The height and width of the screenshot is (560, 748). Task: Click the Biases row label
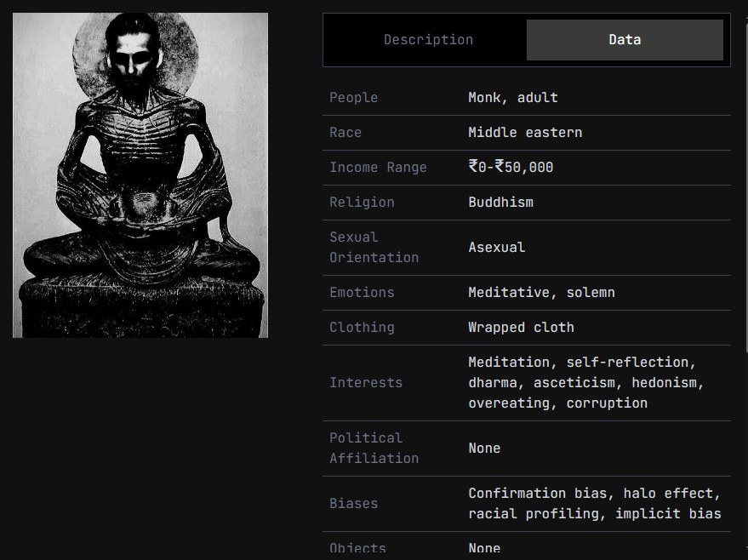pyautogui.click(x=353, y=504)
